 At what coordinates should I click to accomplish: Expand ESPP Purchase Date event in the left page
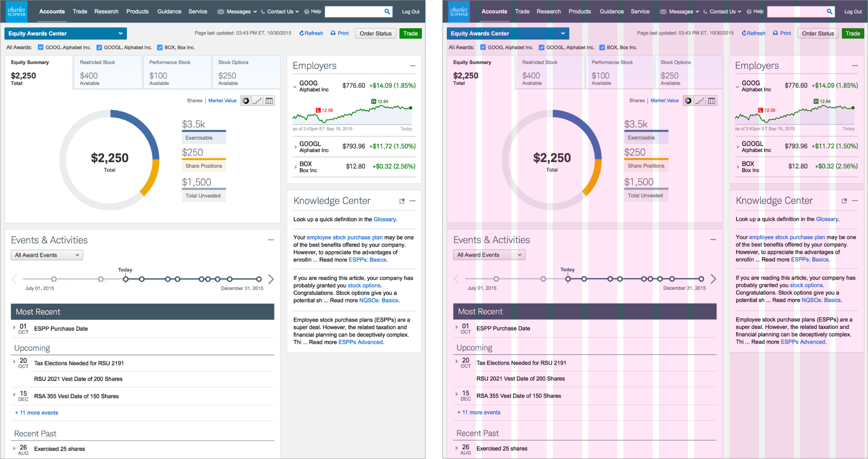click(14, 327)
